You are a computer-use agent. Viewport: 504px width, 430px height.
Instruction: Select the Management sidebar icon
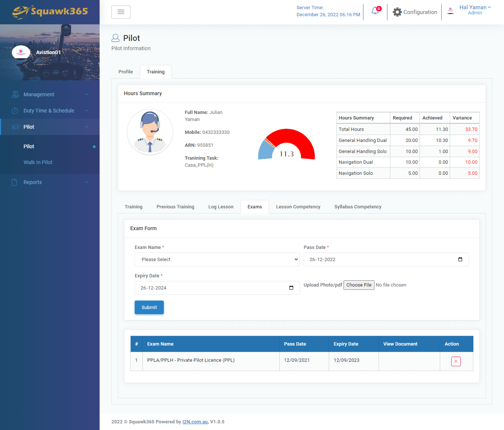pyautogui.click(x=15, y=94)
